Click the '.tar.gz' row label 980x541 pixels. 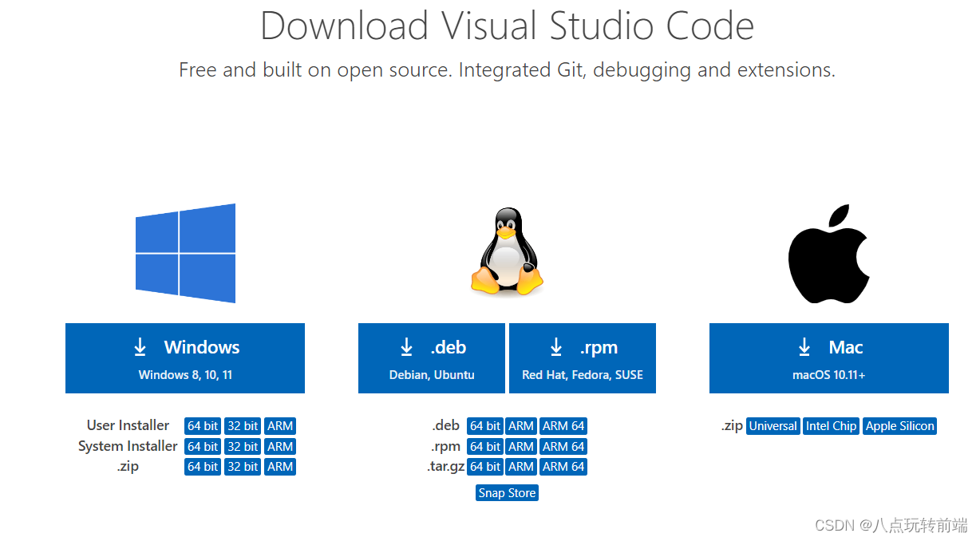pyautogui.click(x=446, y=467)
